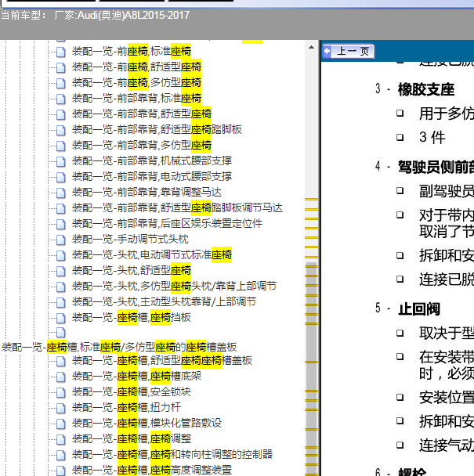The height and width of the screenshot is (476, 474).
Task: Open 装配一览-座椅槽,模块化管路敷设
Action: 147,424
